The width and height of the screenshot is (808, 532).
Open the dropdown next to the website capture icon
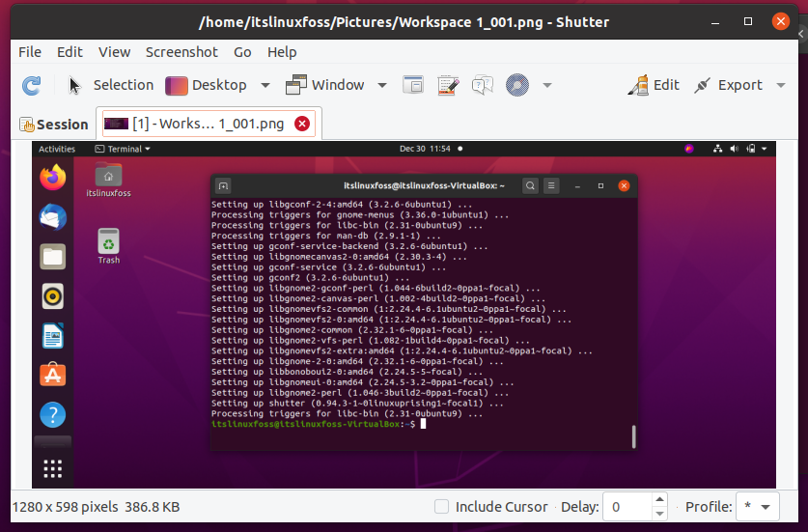547,85
